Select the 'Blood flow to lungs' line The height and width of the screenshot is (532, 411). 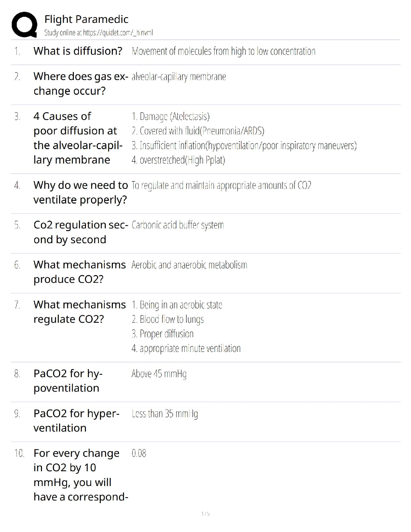pyautogui.click(x=168, y=319)
